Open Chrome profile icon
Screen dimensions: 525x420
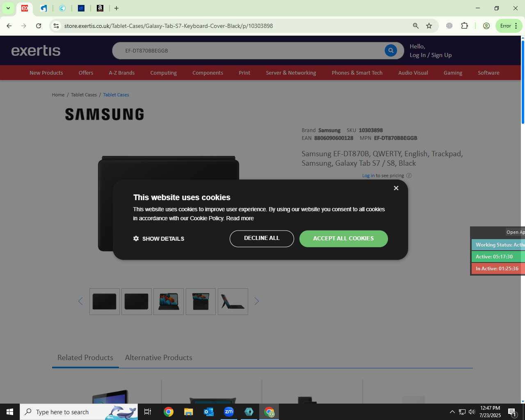(x=486, y=26)
